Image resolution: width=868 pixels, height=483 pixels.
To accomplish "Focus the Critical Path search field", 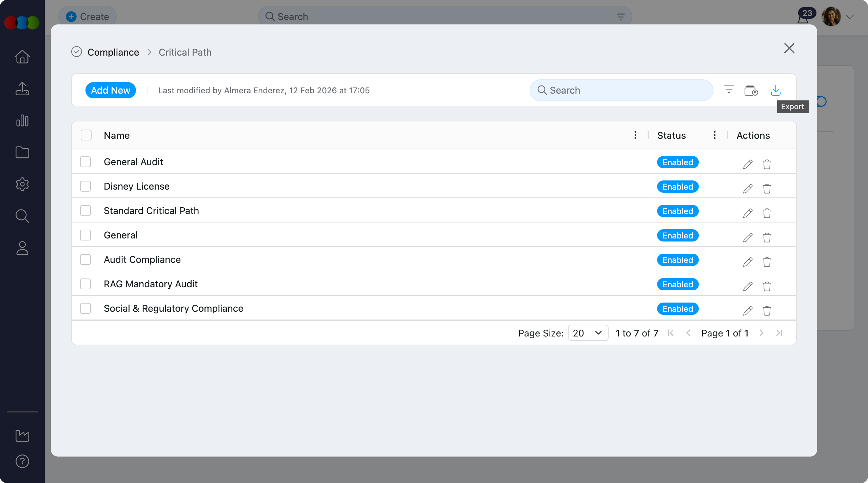I will (621, 90).
